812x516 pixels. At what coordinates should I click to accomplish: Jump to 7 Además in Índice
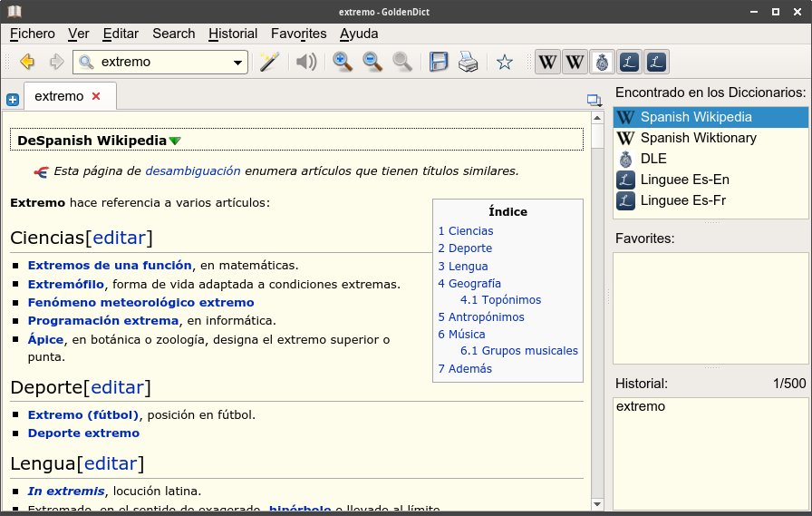click(465, 369)
